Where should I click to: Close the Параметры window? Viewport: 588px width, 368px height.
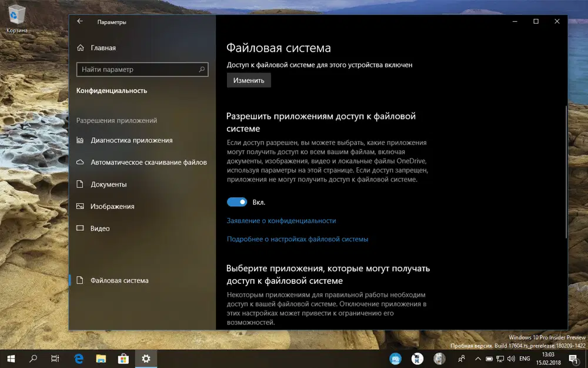557,21
